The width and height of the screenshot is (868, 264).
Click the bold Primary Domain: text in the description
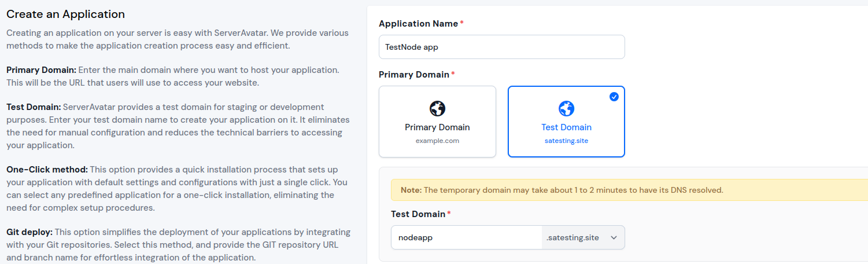[x=41, y=70]
